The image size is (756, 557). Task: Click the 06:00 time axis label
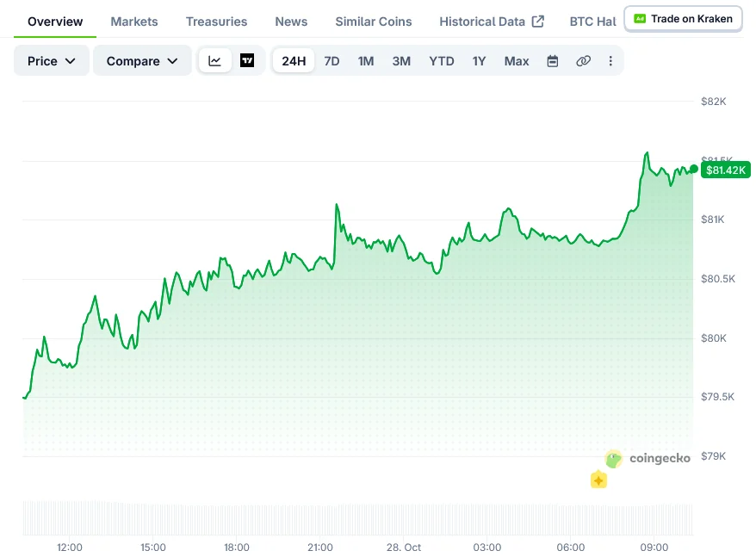point(570,548)
